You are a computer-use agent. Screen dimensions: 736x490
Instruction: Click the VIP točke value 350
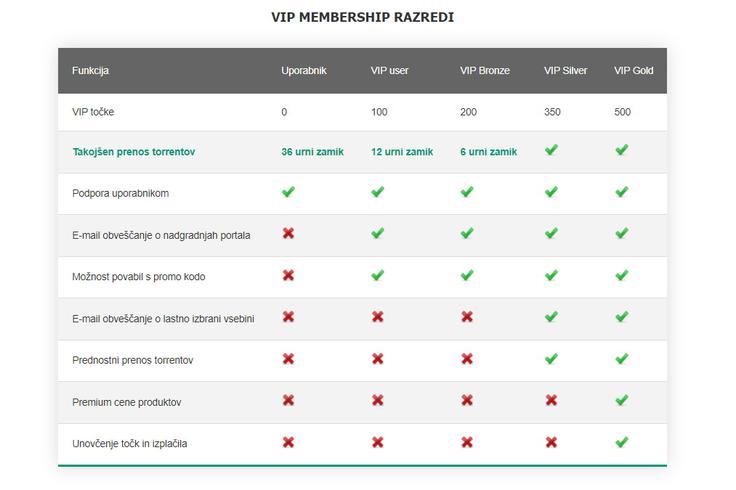click(x=552, y=112)
